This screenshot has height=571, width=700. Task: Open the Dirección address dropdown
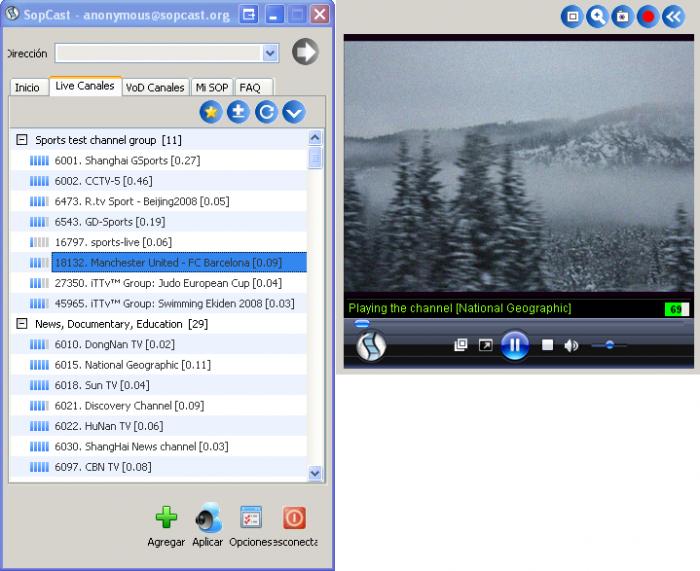click(270, 54)
